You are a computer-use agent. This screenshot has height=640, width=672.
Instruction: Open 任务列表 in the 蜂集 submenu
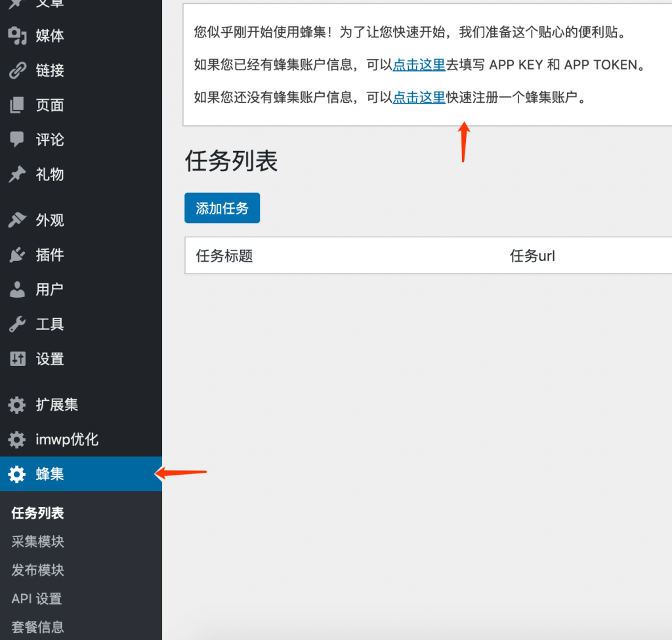pos(37,513)
